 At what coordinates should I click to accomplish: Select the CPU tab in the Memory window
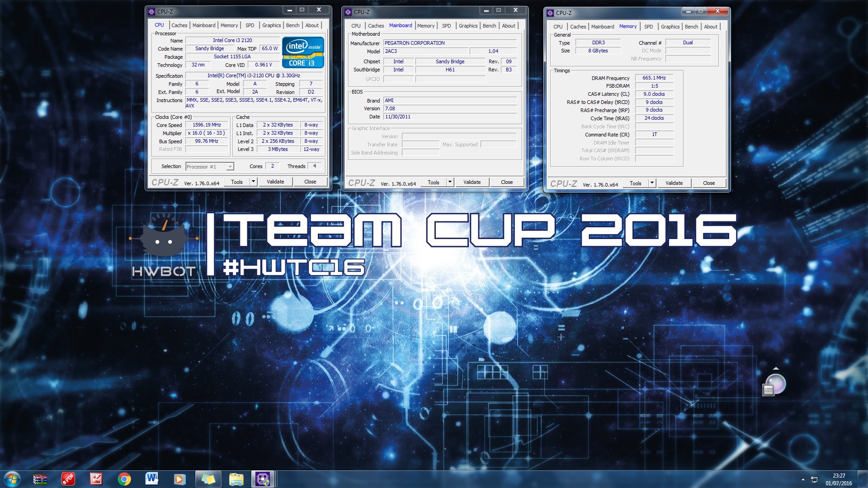click(x=558, y=27)
